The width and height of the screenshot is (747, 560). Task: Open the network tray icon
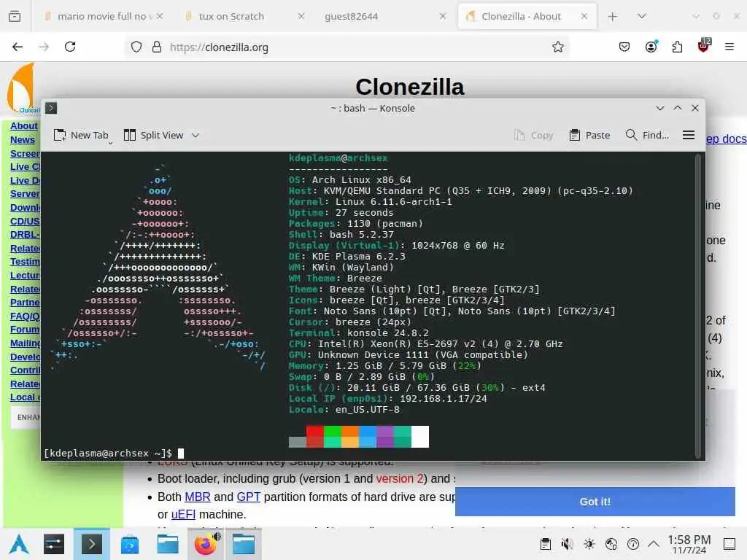[611, 544]
